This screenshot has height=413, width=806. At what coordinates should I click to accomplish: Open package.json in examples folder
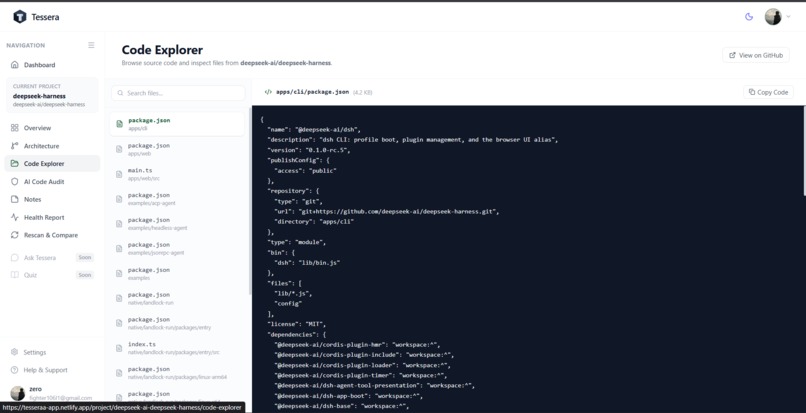point(177,273)
